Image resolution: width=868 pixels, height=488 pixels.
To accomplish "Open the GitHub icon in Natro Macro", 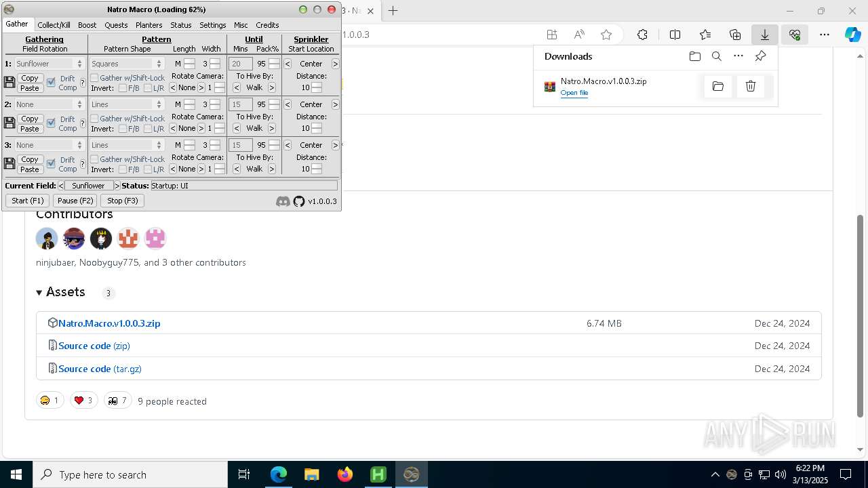I will click(299, 201).
